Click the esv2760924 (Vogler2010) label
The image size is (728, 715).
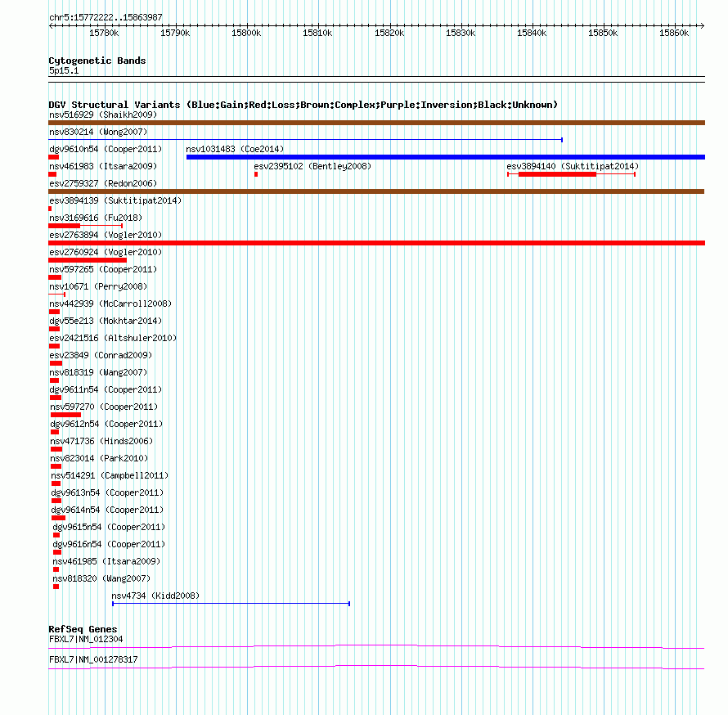[x=106, y=252]
